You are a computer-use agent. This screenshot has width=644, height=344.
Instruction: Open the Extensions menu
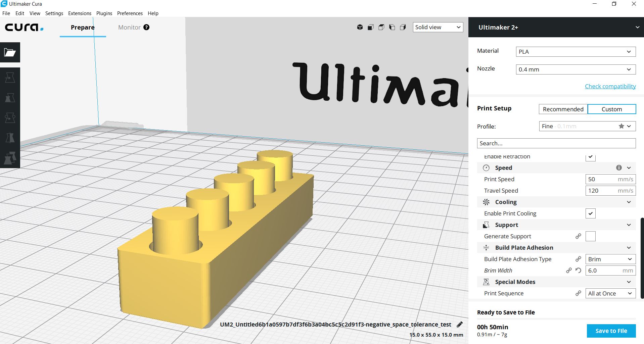pos(80,13)
